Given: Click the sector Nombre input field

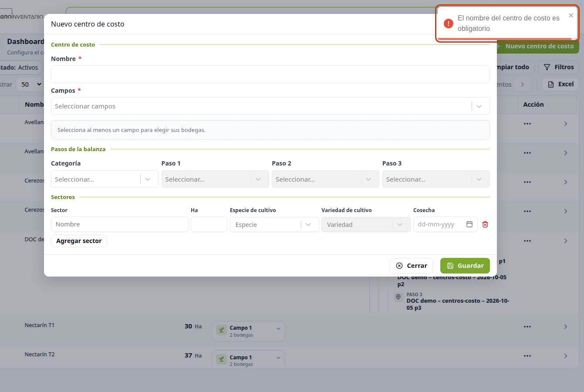Looking at the screenshot, I should [120, 224].
